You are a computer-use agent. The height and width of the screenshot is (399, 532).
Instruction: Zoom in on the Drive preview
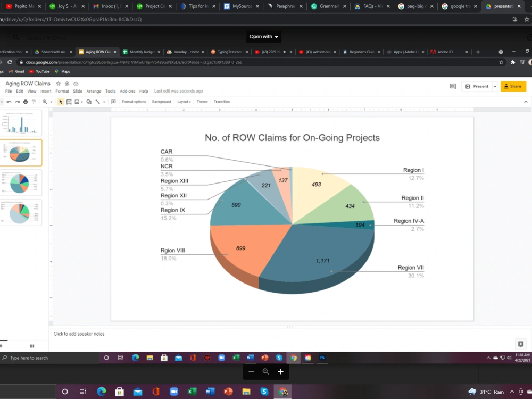tap(280, 372)
